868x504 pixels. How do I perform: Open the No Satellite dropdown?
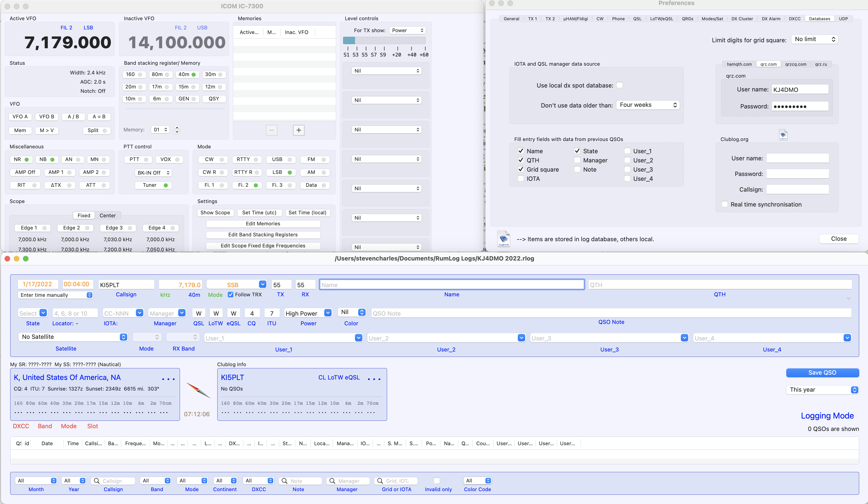point(73,337)
